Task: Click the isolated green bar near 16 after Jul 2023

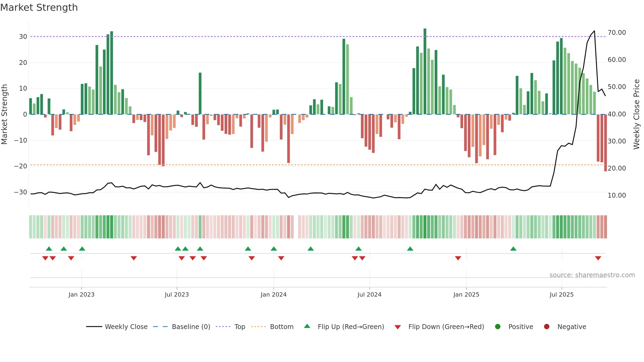Action: click(x=200, y=93)
